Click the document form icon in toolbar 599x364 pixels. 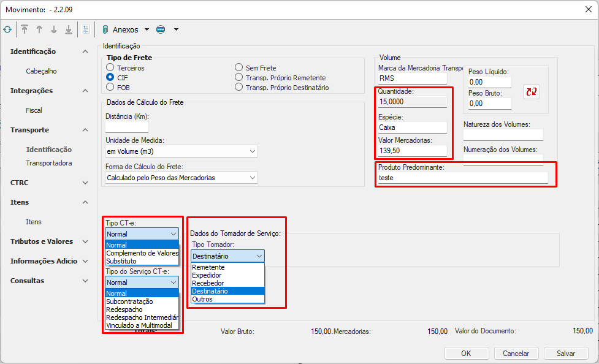pyautogui.click(x=86, y=29)
